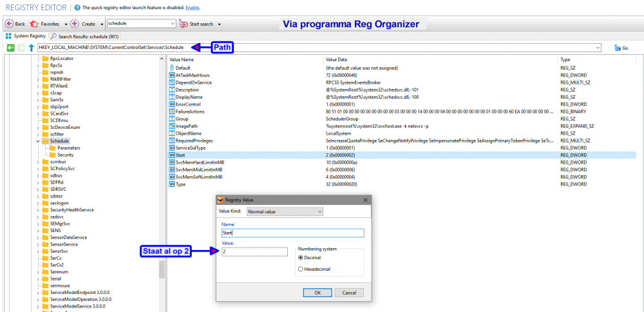The image size is (644, 312).
Task: Click the DependOnService value icon
Action: [x=172, y=83]
